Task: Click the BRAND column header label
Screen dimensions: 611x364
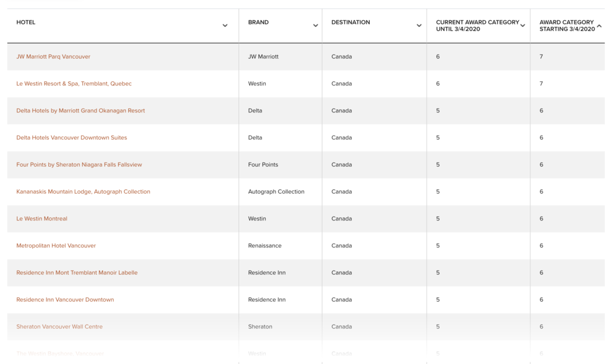Action: point(258,23)
